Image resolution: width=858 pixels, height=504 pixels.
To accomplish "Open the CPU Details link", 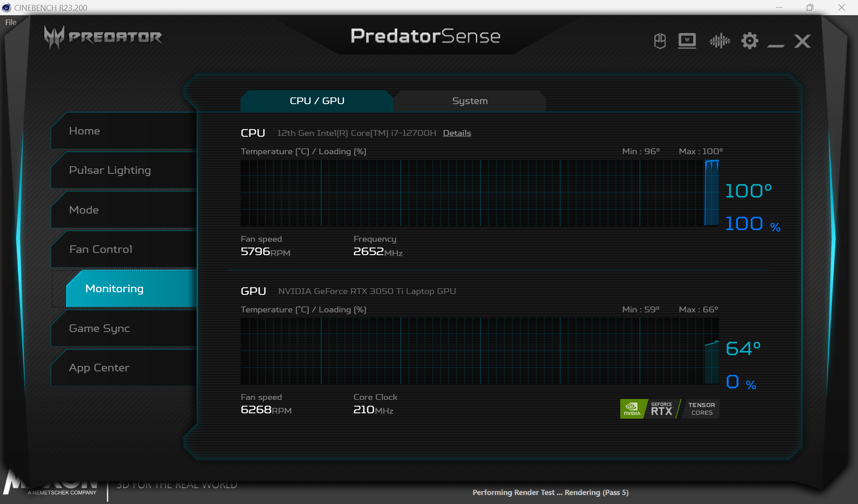I will click(x=457, y=133).
